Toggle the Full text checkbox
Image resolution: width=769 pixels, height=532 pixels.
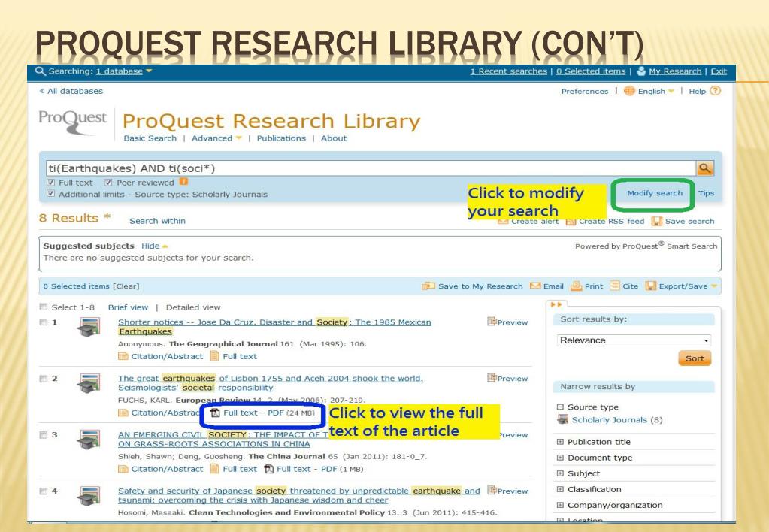[50, 182]
